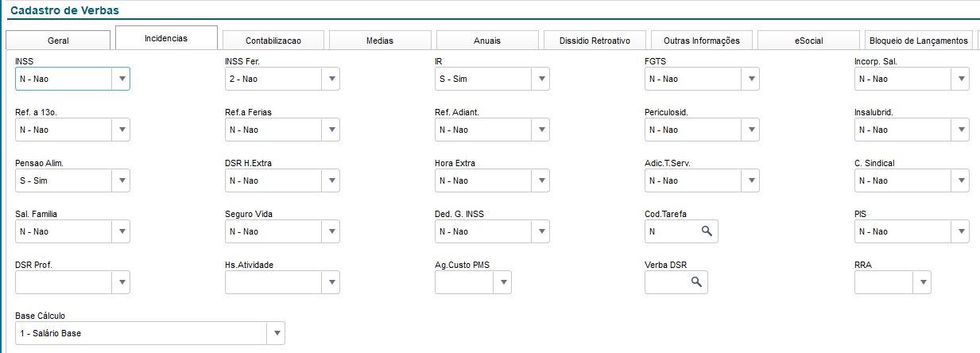Expand the PIS dropdown
This screenshot has height=353, width=980.
pyautogui.click(x=960, y=231)
